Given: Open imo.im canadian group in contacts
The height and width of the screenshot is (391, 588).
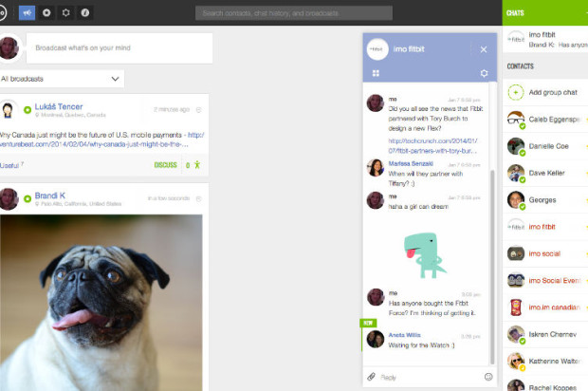Looking at the screenshot, I should [545, 307].
